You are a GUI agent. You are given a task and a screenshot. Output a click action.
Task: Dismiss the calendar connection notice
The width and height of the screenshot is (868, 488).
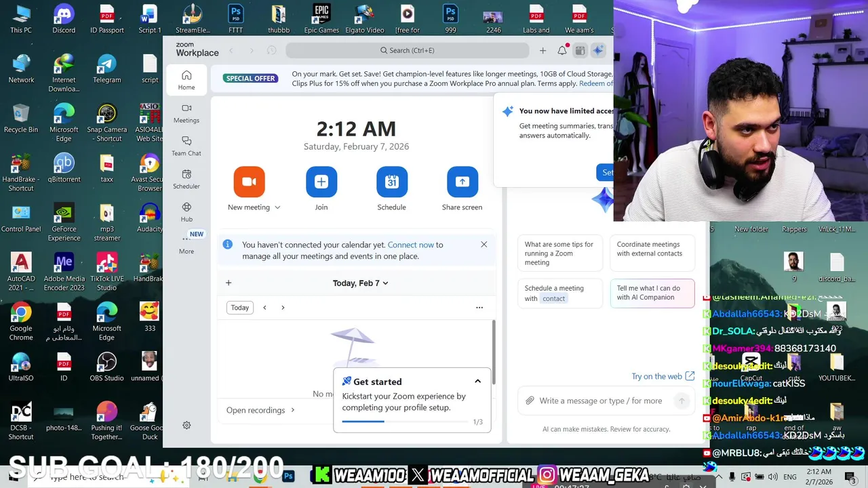click(484, 245)
